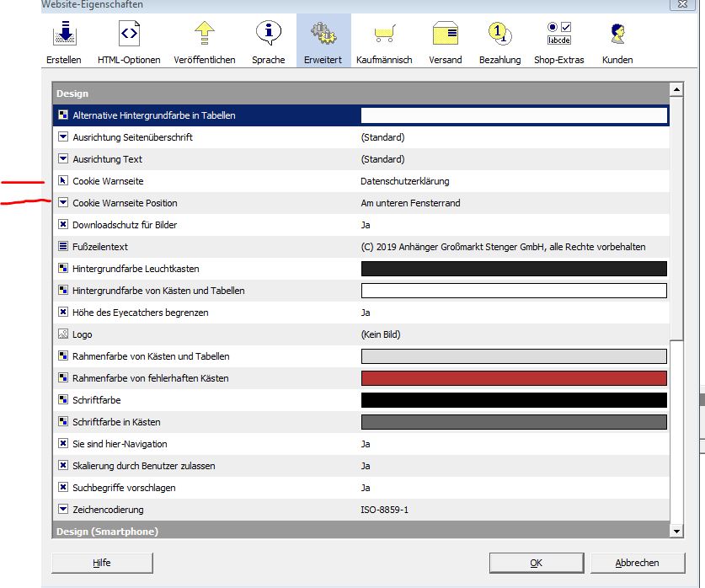Viewport: 705px width, 588px height.
Task: Open the Kaufmännisch shopping cart icon
Action: [384, 34]
